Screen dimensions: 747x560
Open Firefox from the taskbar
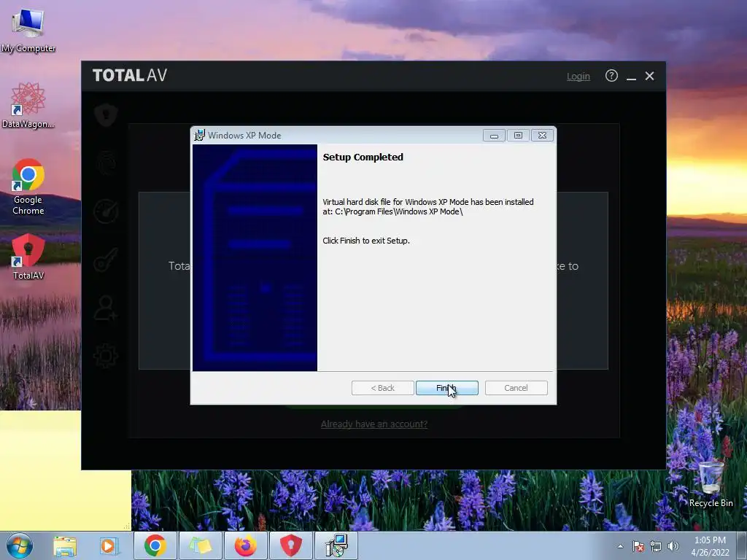pos(246,545)
